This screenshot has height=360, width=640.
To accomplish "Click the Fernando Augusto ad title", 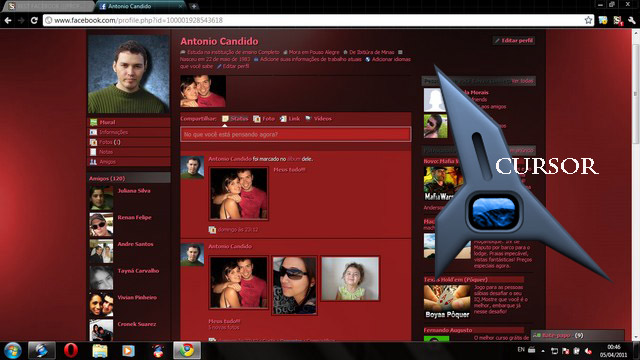I will [x=448, y=330].
